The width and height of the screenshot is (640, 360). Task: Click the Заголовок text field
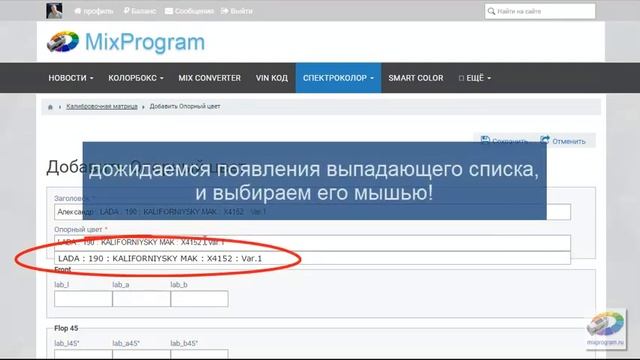pos(312,212)
